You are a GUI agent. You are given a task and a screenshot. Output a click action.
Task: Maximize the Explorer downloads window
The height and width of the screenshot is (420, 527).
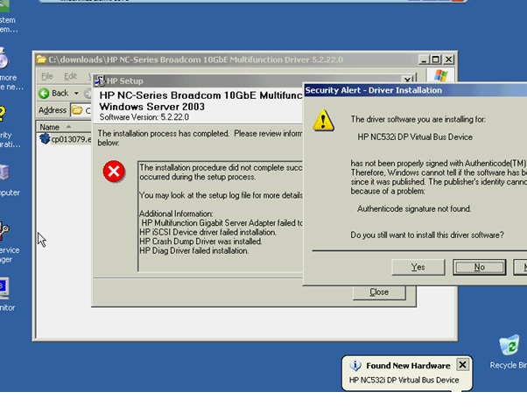pyautogui.click(x=436, y=59)
